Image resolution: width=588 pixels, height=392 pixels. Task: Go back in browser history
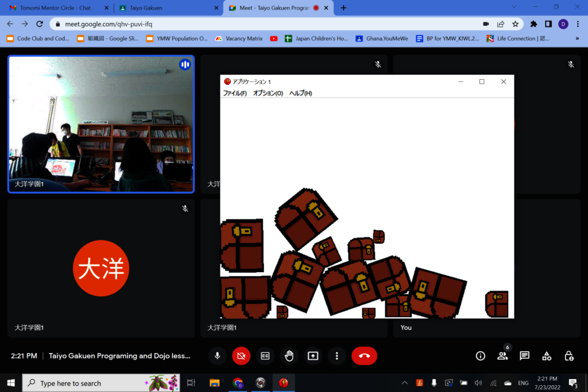coord(10,24)
